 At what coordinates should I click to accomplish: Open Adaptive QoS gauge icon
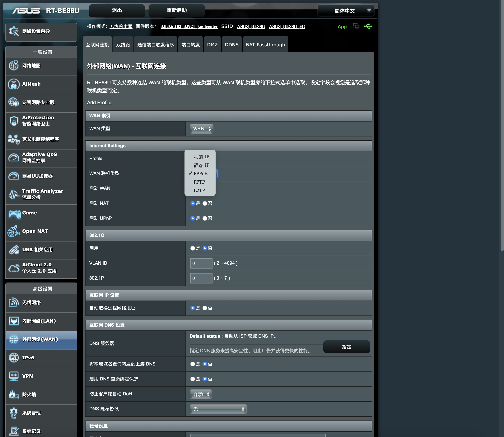tap(14, 157)
